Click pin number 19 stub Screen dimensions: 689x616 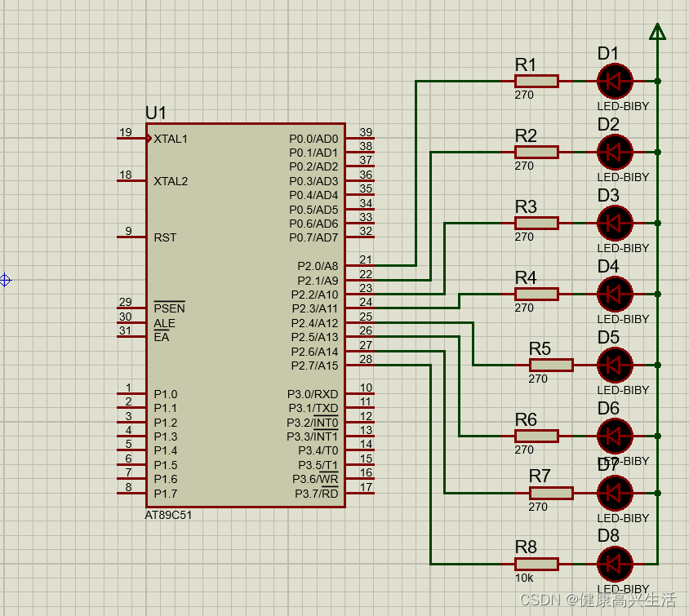coord(131,139)
